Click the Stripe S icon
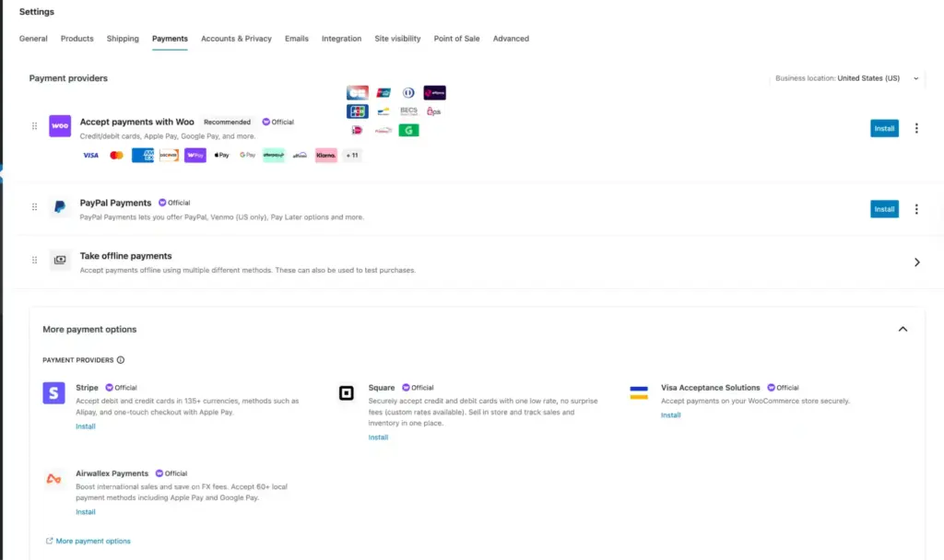This screenshot has width=944, height=560. pyautogui.click(x=53, y=392)
